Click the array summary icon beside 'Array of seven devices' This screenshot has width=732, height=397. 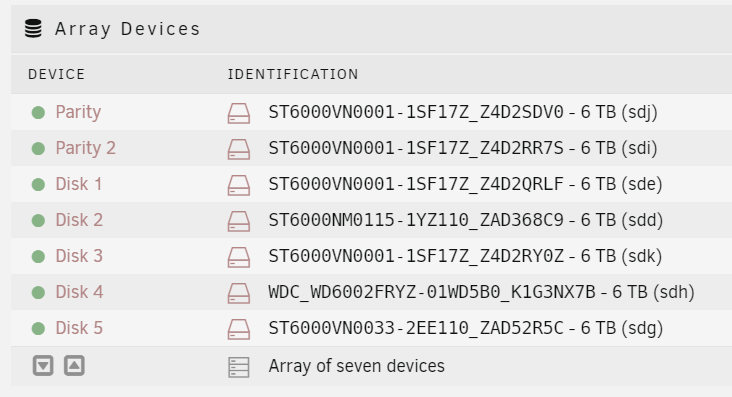pos(239,367)
